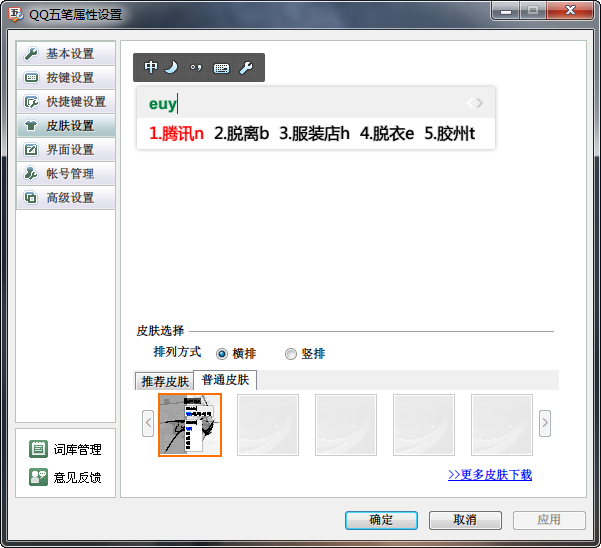Close the QQ五笔属性设置 window
Viewport: 601px width, 548px height.
pos(570,10)
